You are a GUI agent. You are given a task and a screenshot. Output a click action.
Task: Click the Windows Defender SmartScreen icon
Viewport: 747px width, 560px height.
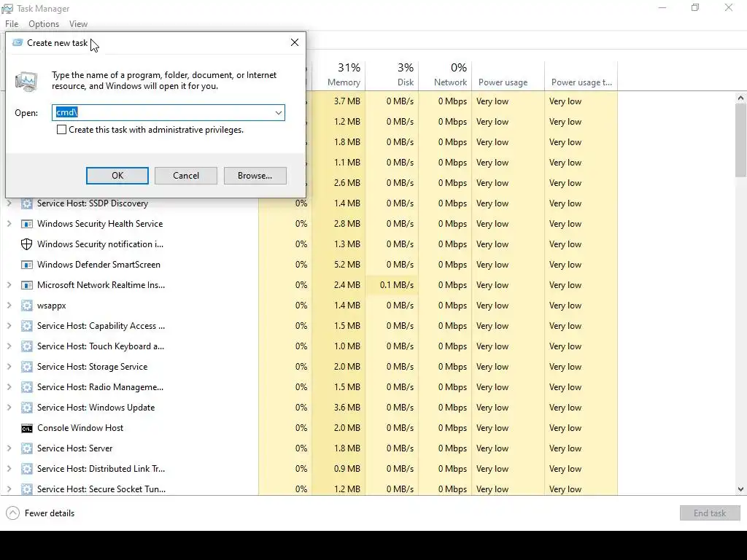(x=27, y=265)
